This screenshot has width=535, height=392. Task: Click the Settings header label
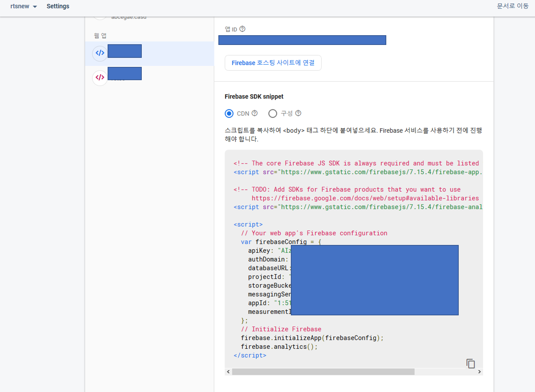click(58, 6)
